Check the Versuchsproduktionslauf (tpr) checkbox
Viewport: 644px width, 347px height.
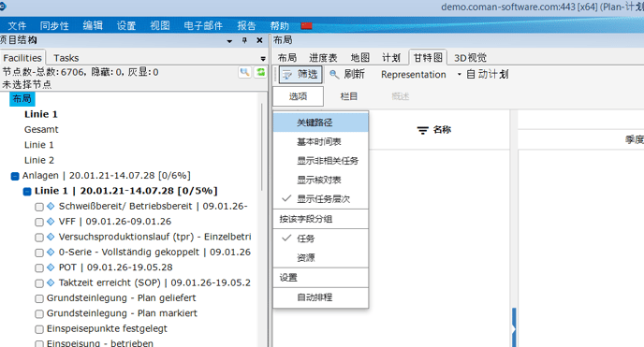coord(39,238)
